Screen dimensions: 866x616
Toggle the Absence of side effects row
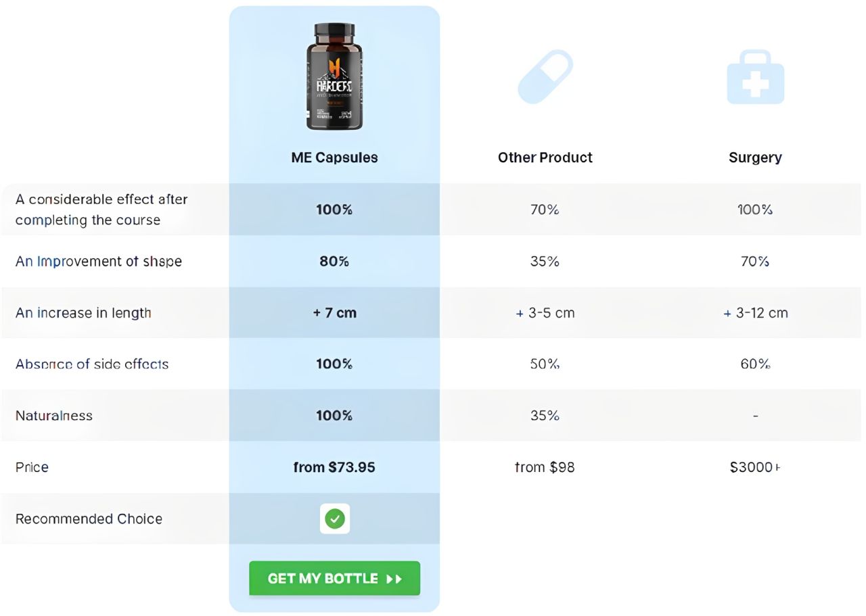point(91,364)
